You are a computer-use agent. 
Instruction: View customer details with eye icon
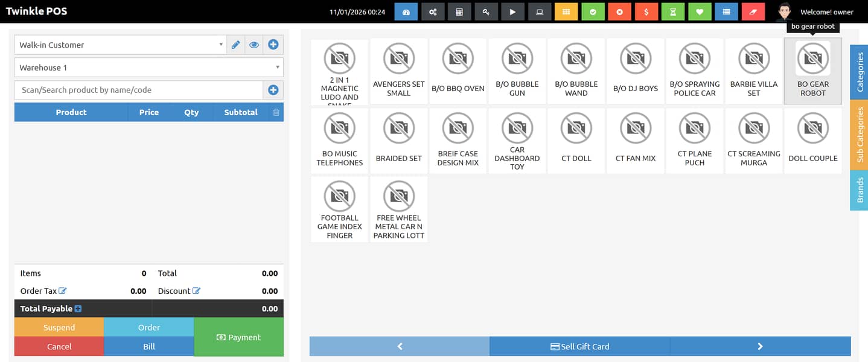(x=254, y=45)
